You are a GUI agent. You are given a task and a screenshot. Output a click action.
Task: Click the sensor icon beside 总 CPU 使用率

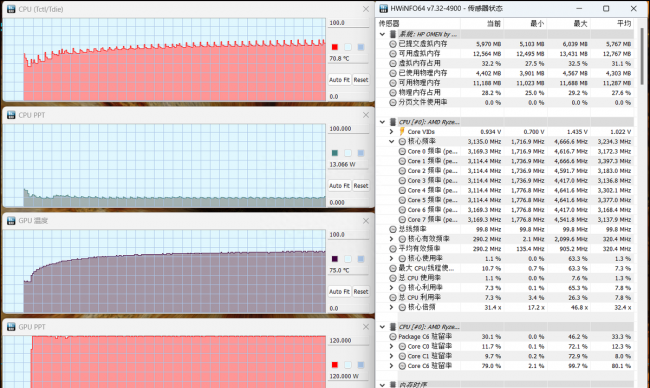[393, 278]
